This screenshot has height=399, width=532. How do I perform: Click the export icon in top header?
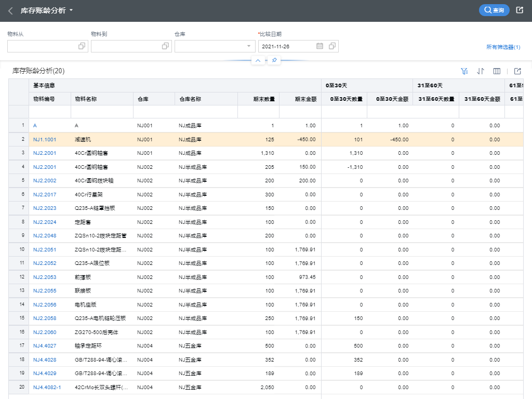pyautogui.click(x=520, y=10)
